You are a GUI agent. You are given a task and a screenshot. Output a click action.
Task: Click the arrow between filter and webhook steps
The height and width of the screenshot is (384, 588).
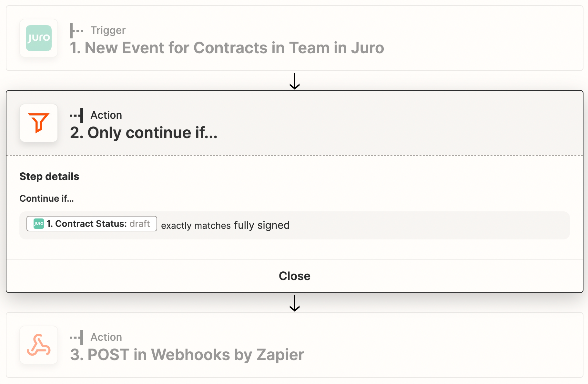(x=295, y=303)
